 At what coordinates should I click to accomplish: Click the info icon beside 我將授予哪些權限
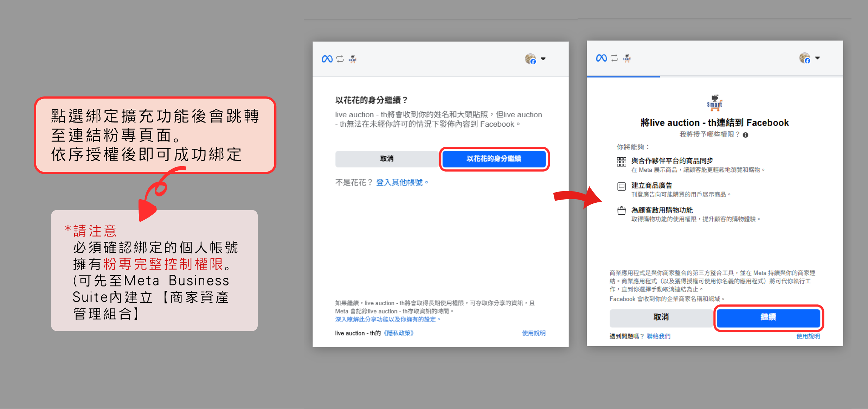click(x=745, y=135)
